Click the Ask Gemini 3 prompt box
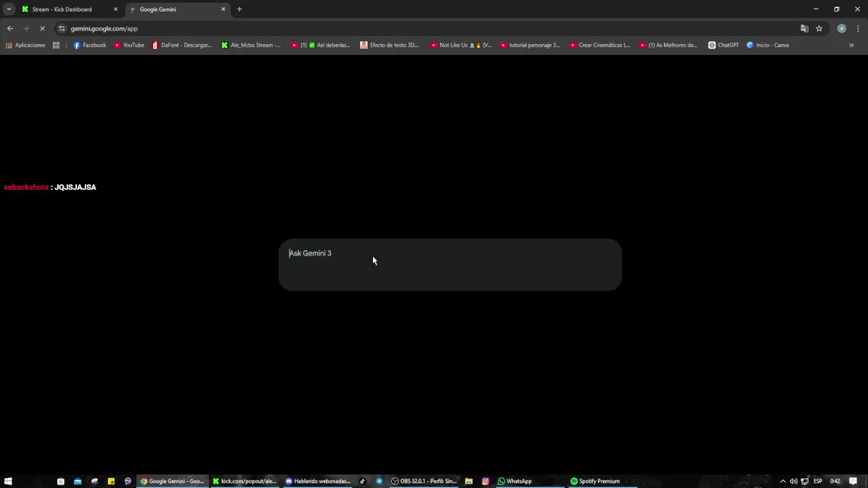The width and height of the screenshot is (868, 488). pos(450,264)
